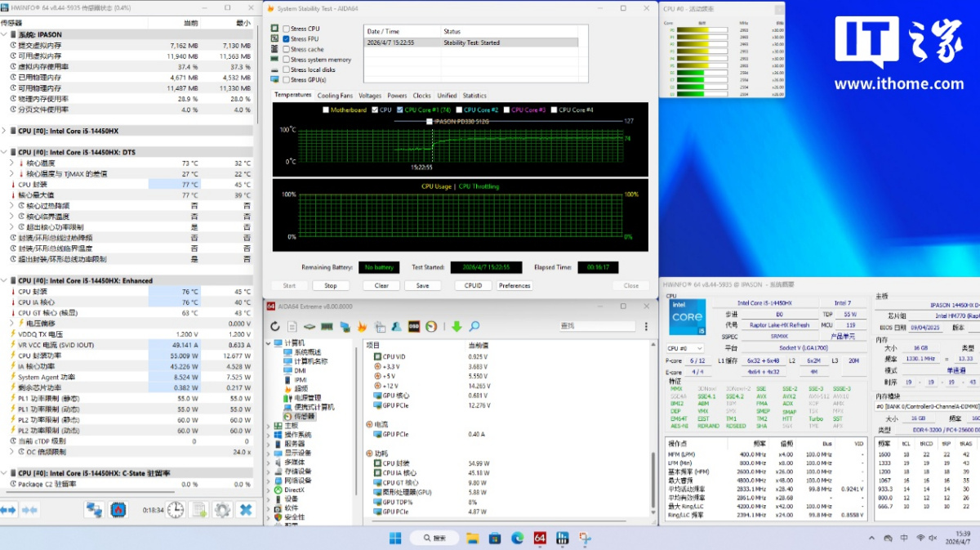Open the Statistics tab
The height and width of the screenshot is (550, 980).
[474, 96]
